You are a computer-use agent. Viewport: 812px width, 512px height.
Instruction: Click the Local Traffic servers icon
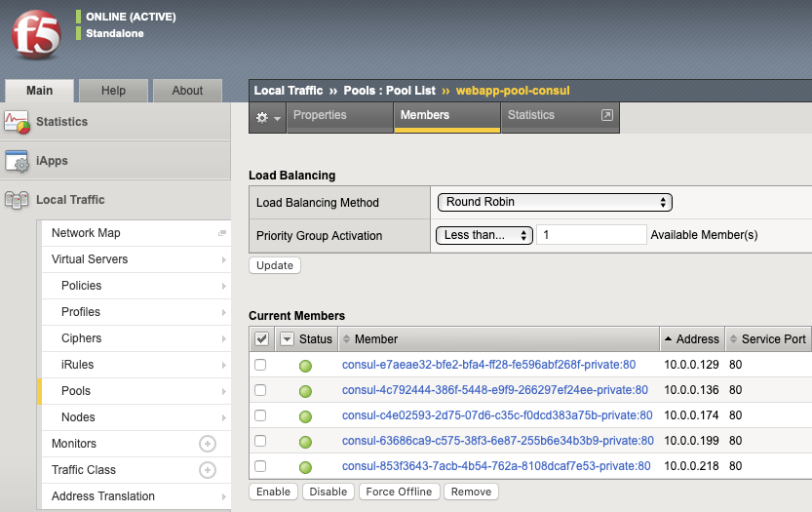(17, 200)
